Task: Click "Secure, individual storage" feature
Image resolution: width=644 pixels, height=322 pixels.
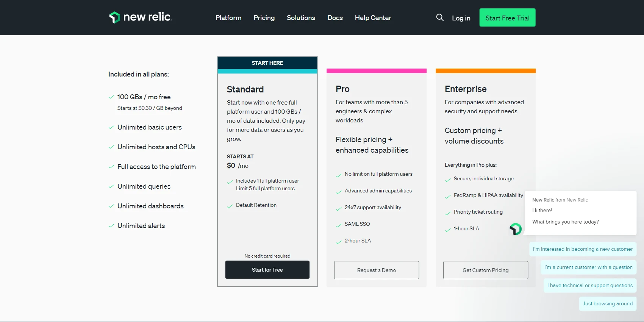Action: tap(484, 179)
